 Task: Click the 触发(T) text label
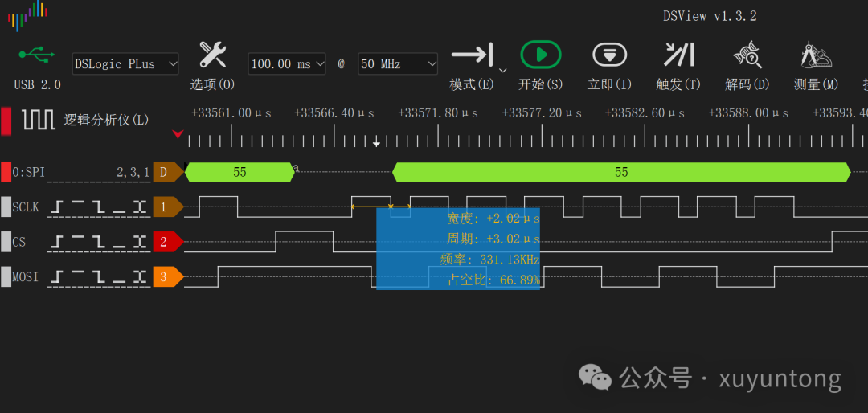point(678,84)
